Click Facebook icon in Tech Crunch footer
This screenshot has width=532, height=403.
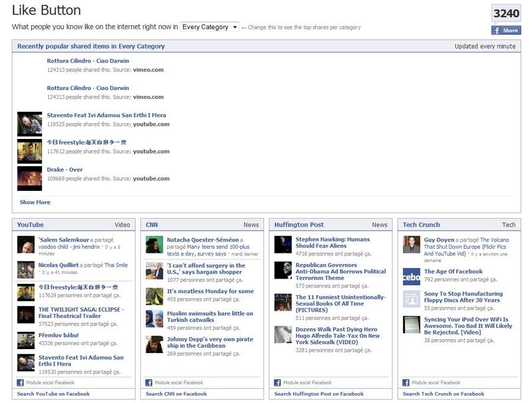click(x=406, y=382)
